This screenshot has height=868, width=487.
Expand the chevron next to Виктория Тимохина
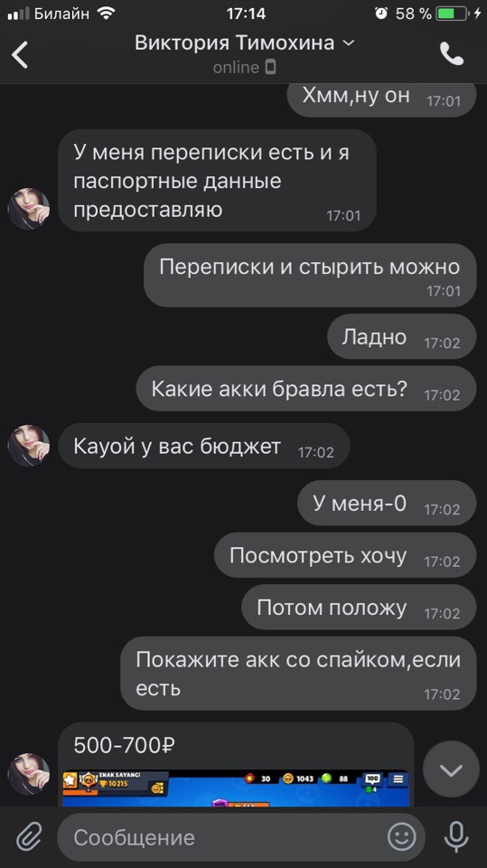(x=348, y=42)
